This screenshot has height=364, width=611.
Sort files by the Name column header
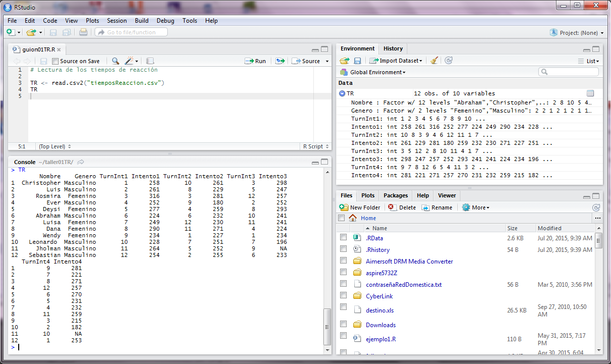tap(380, 228)
